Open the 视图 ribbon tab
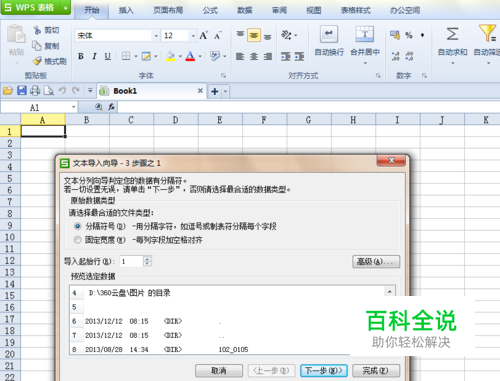500x381 pixels. coord(314,10)
